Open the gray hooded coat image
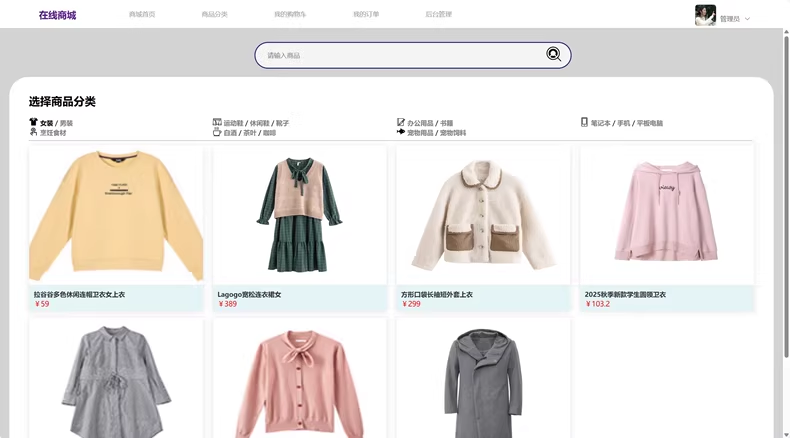Screen dimensions: 790x438 click(x=483, y=378)
